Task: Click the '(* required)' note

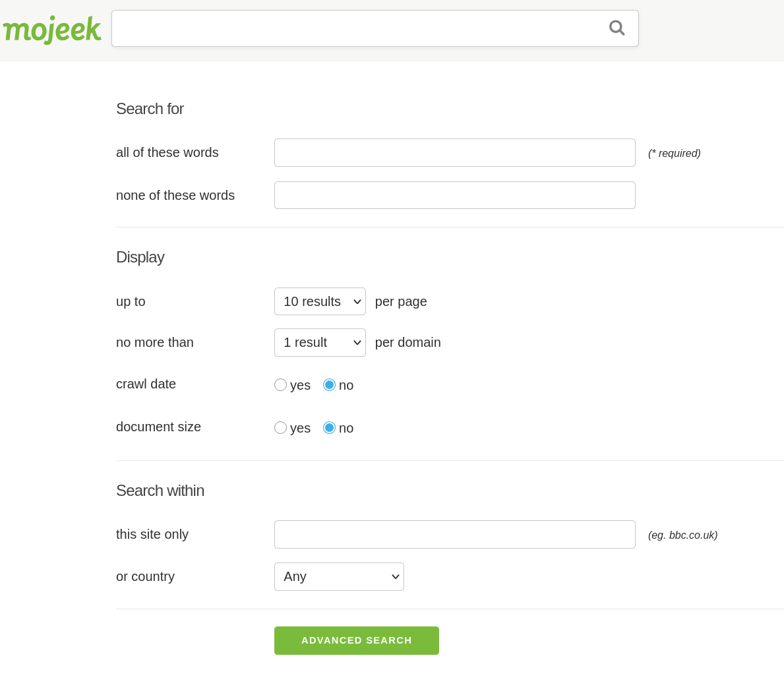Action: point(674,154)
